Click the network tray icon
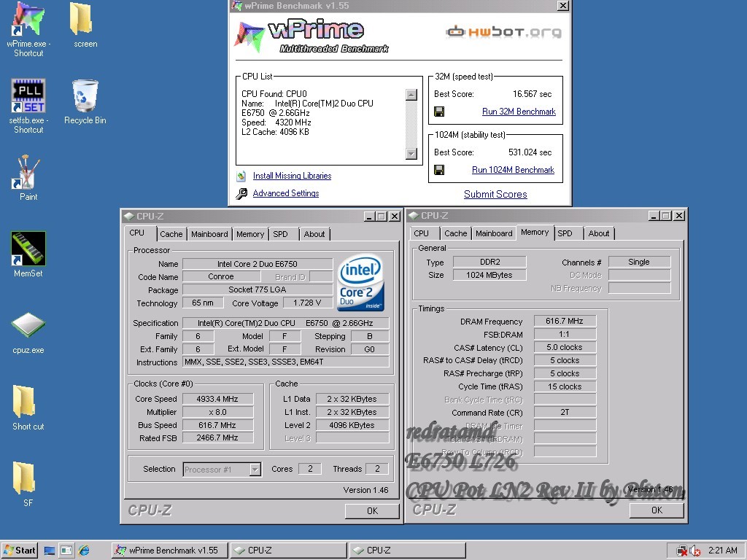 coord(682,551)
